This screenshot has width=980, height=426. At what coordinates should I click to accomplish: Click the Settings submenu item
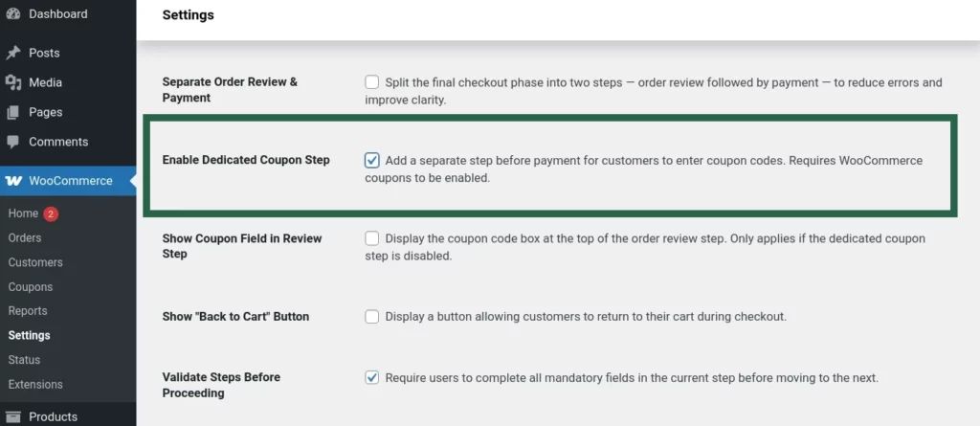[x=30, y=336]
